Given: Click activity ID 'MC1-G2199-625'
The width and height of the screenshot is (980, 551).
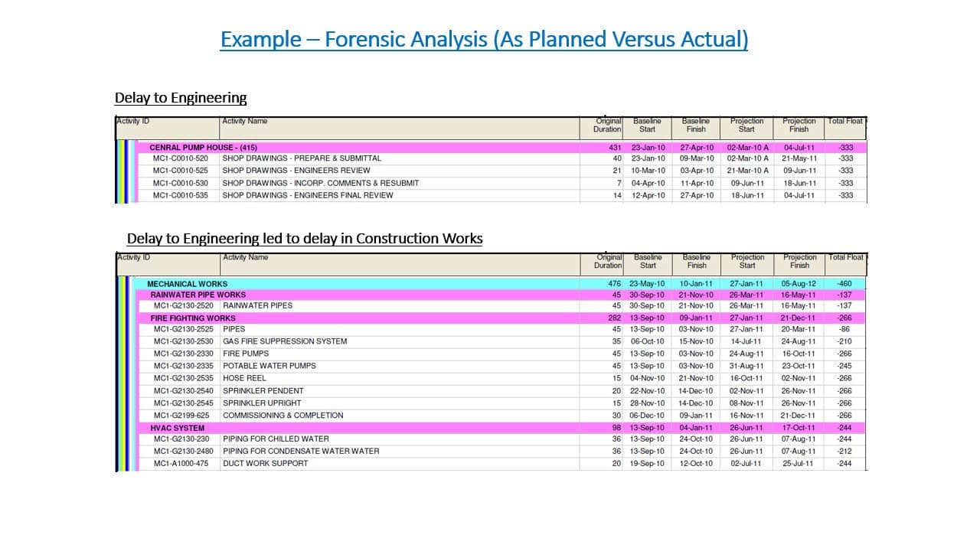Looking at the screenshot, I should [181, 416].
